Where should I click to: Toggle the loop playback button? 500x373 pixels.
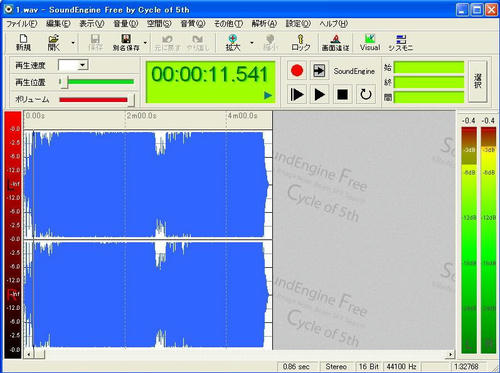coord(366,95)
